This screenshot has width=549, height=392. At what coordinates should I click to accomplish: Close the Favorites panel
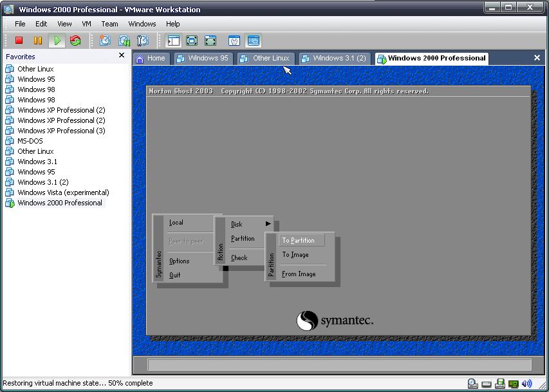[122, 55]
